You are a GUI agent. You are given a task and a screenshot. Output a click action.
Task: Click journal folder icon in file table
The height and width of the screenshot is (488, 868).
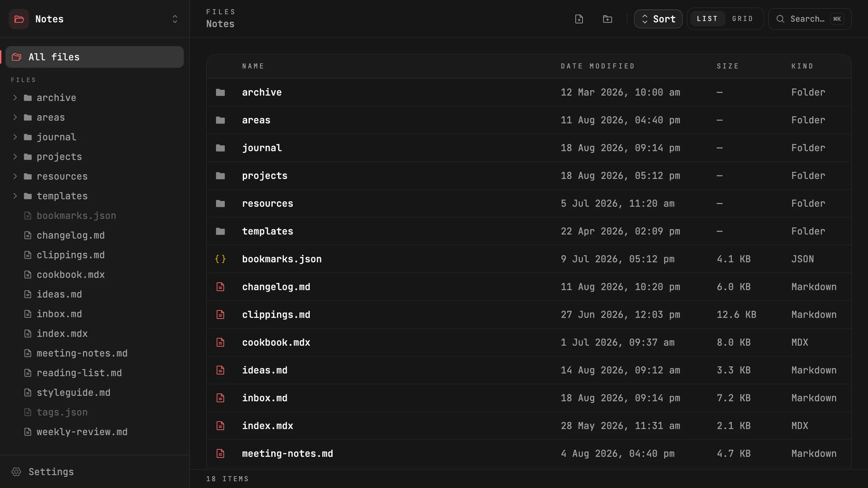[x=220, y=148]
